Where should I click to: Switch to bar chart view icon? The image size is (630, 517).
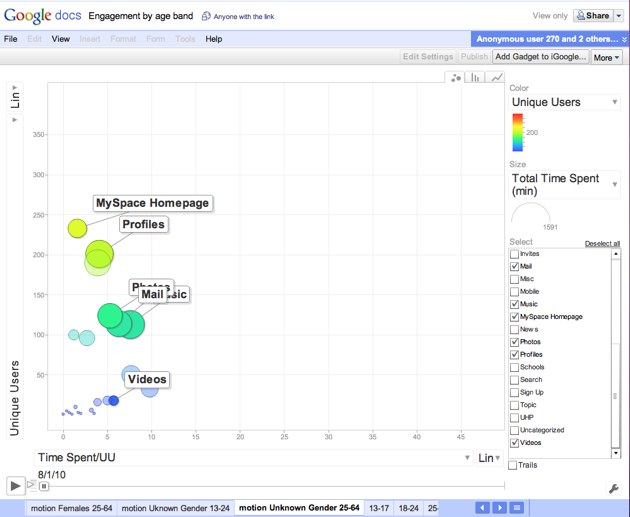pyautogui.click(x=475, y=78)
